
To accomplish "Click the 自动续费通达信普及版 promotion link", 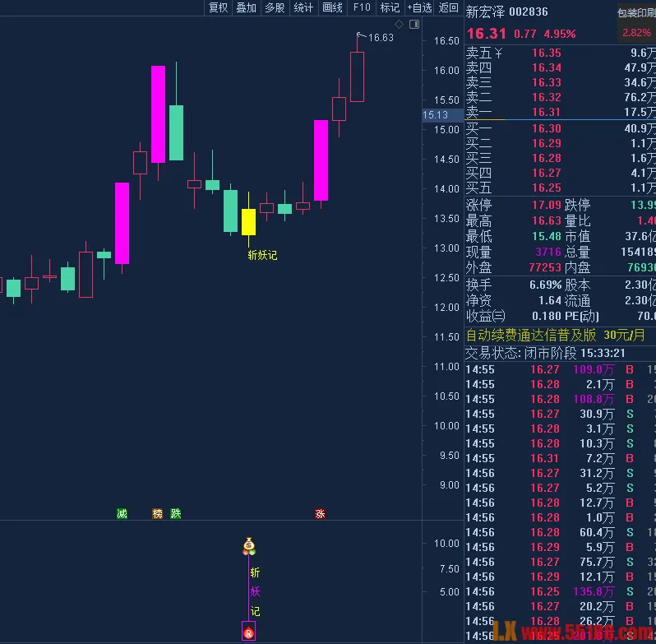I will 531,335.
